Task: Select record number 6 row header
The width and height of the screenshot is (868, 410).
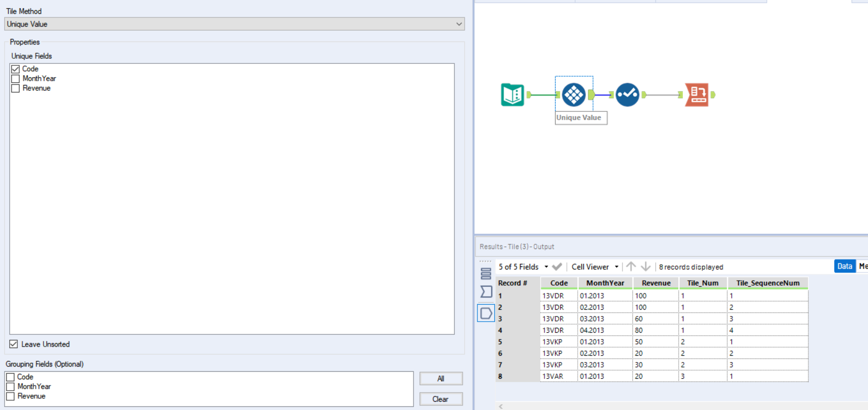Action: coord(517,353)
